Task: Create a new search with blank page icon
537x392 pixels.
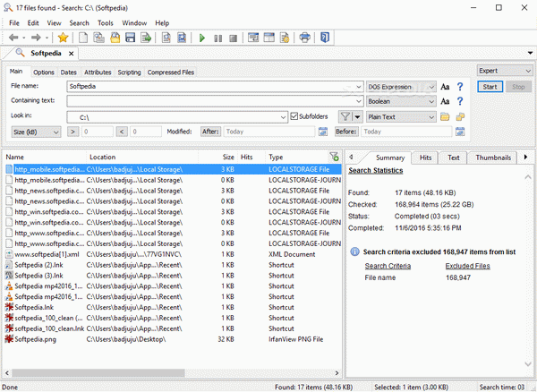Action: (x=83, y=38)
